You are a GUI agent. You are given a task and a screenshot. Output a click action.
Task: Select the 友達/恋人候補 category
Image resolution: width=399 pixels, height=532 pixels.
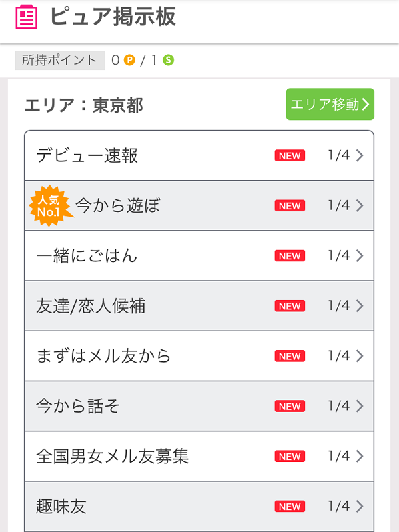click(199, 306)
